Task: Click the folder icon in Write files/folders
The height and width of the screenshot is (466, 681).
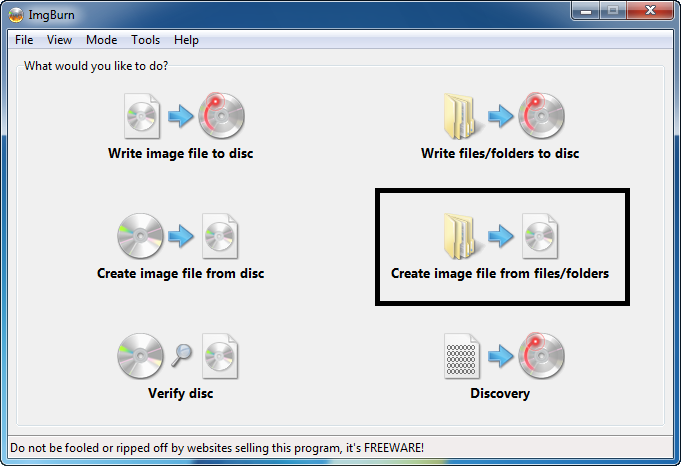Action: [462, 116]
